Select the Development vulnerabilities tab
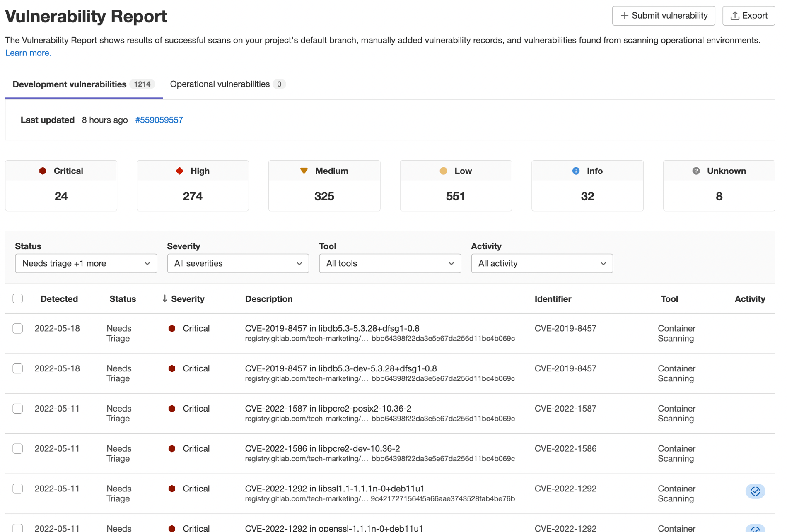787x532 pixels. tap(69, 84)
